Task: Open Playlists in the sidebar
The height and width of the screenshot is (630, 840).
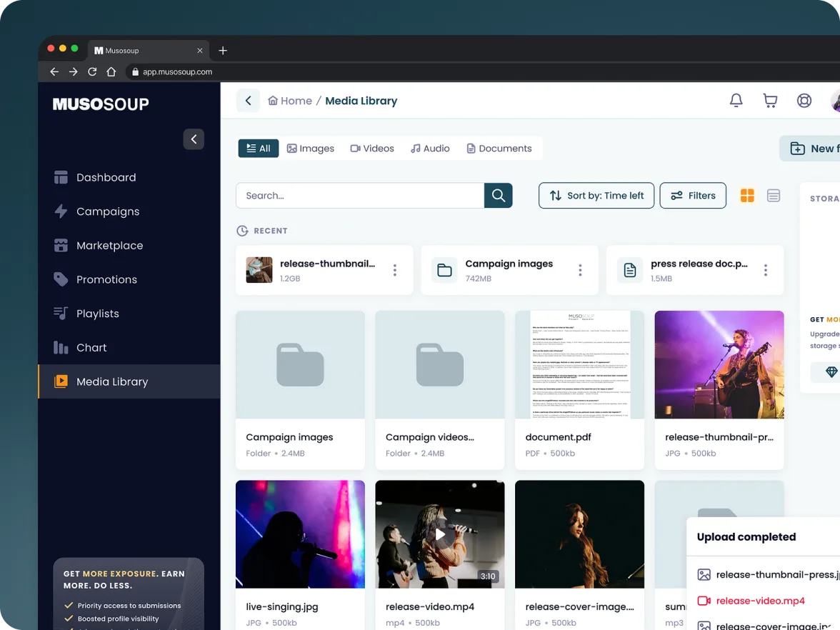Action: [129, 314]
